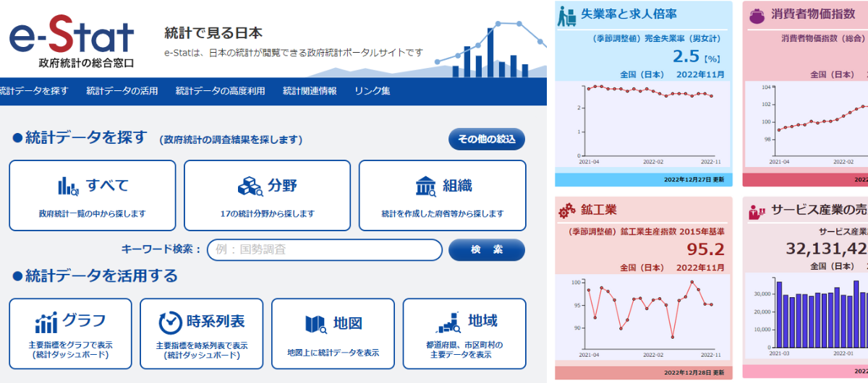Open the 組織 card
Viewport: 868px width, 383px height.
(x=443, y=195)
